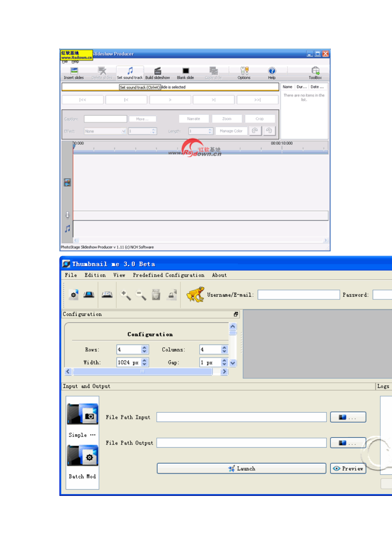This screenshot has height=554, width=392.
Task: Increase the Rows value
Action: (x=145, y=348)
